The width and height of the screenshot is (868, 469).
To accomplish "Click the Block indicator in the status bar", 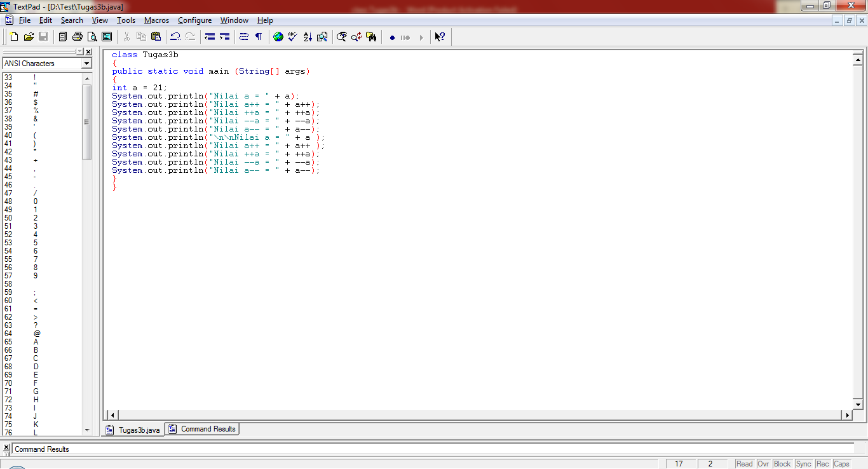I will [782, 464].
